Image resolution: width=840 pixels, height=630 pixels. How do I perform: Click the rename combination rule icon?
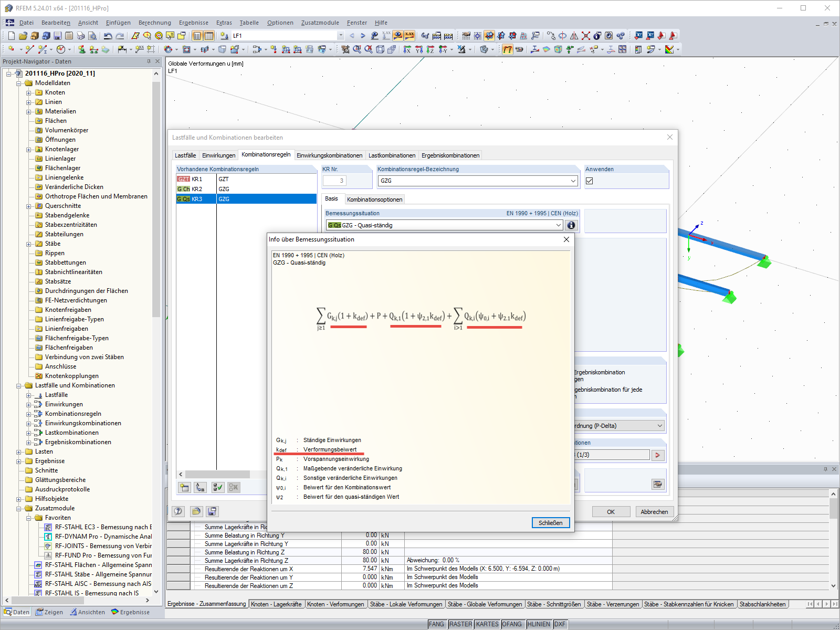click(x=200, y=487)
